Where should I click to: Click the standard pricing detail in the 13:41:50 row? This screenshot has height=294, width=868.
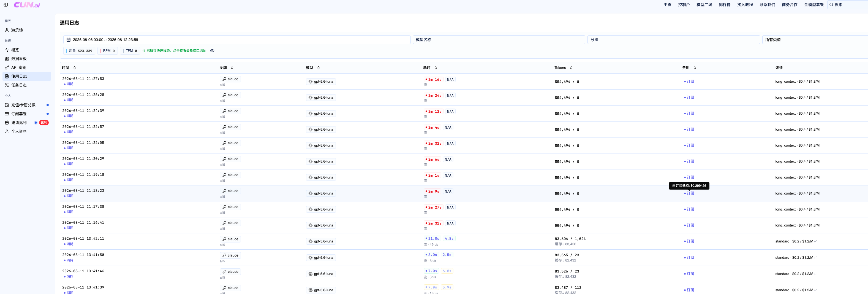(x=796, y=258)
